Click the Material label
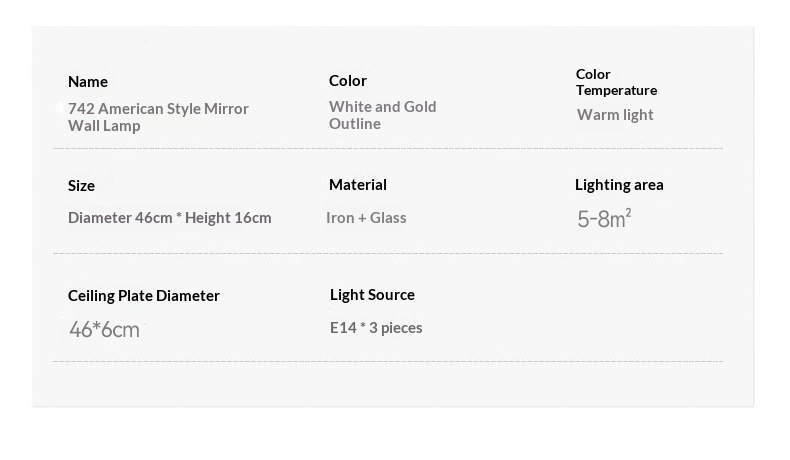This screenshot has height=460, width=790. pos(358,184)
